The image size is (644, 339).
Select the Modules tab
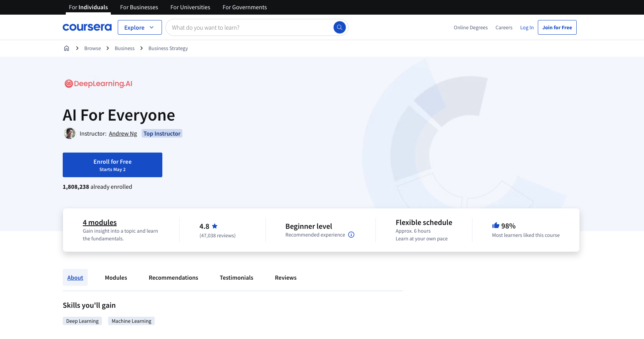point(116,278)
